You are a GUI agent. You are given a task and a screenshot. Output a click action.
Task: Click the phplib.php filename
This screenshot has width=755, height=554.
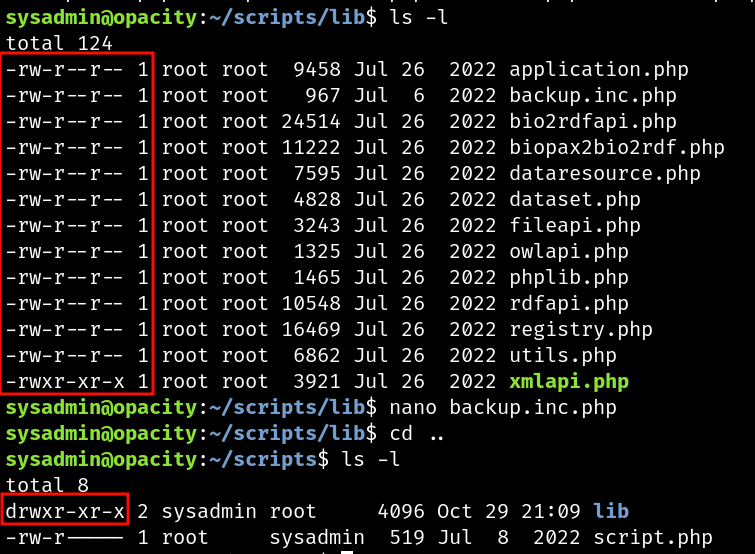click(x=569, y=278)
